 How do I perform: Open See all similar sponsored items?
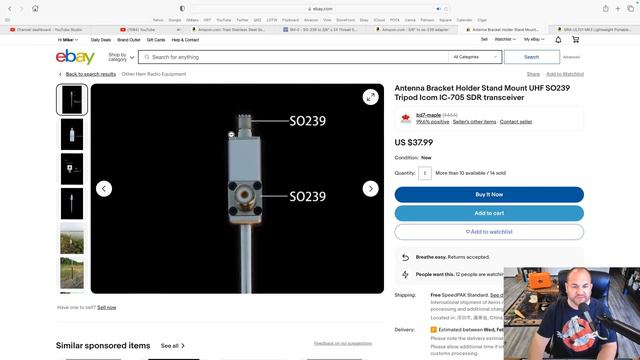[172, 346]
